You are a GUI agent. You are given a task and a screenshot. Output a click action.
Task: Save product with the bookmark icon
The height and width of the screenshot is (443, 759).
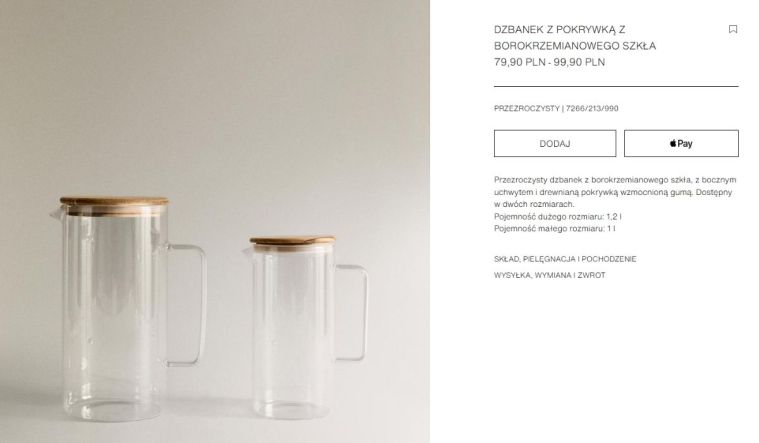pos(733,30)
